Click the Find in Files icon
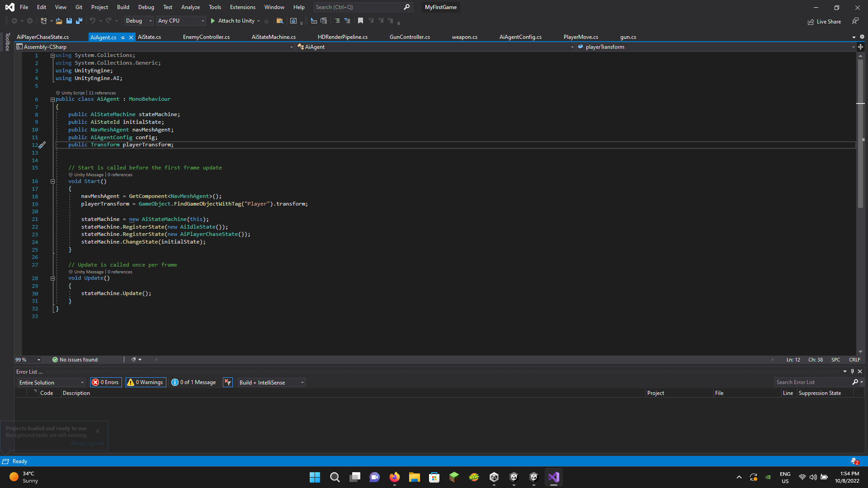 [x=280, y=21]
